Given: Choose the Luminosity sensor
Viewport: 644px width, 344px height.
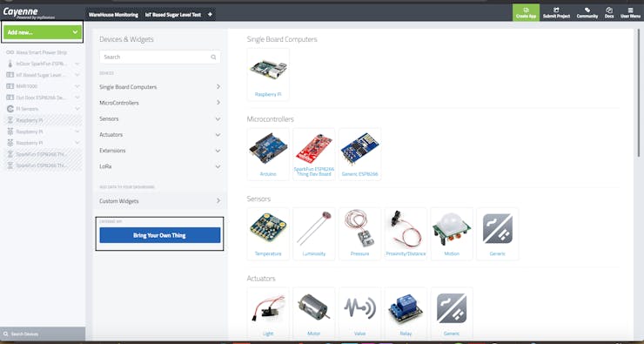Looking at the screenshot, I should [x=314, y=234].
